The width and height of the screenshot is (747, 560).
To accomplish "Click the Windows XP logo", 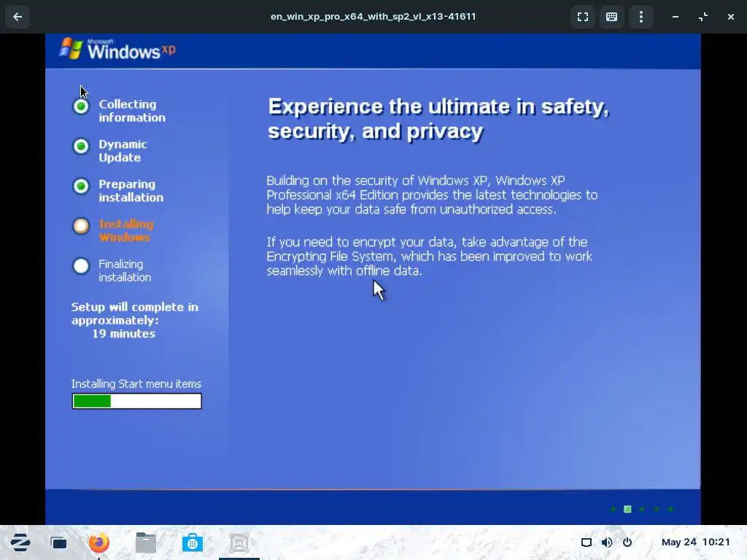I will 117,49.
